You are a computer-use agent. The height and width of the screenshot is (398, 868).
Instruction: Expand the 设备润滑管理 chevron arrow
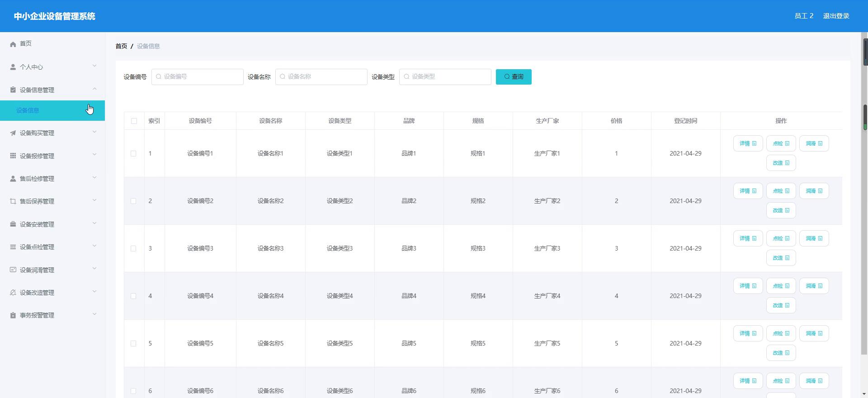(94, 269)
